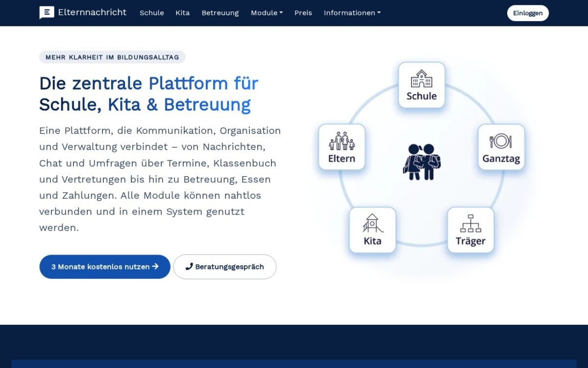Select Betreuung in the top navigation
The image size is (588, 368).
(220, 13)
